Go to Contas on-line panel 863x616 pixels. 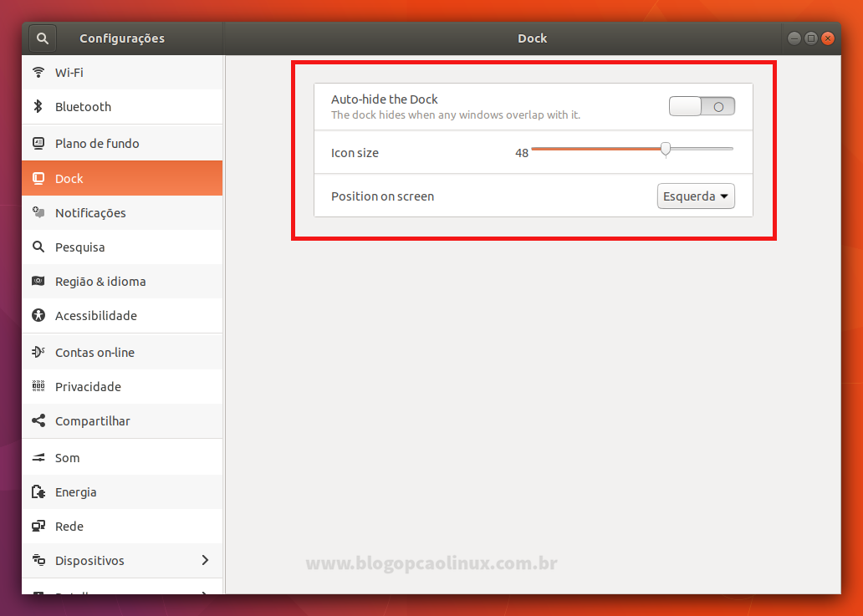pyautogui.click(x=122, y=352)
